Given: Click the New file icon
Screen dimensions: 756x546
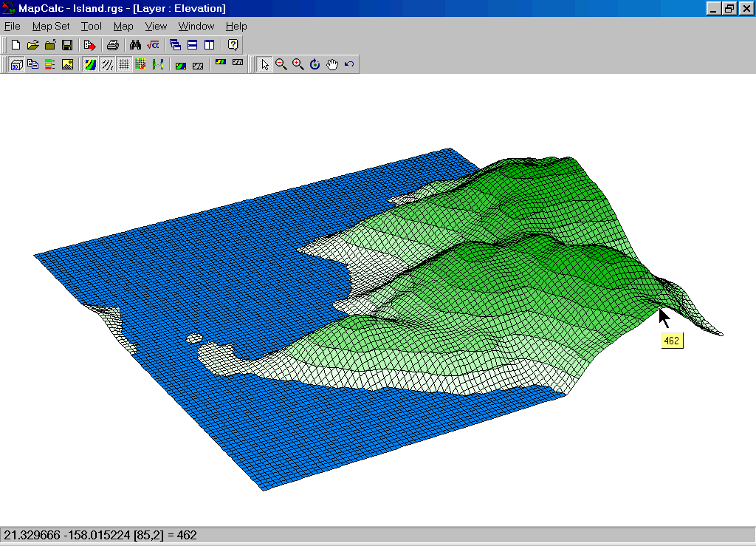Looking at the screenshot, I should [x=16, y=45].
